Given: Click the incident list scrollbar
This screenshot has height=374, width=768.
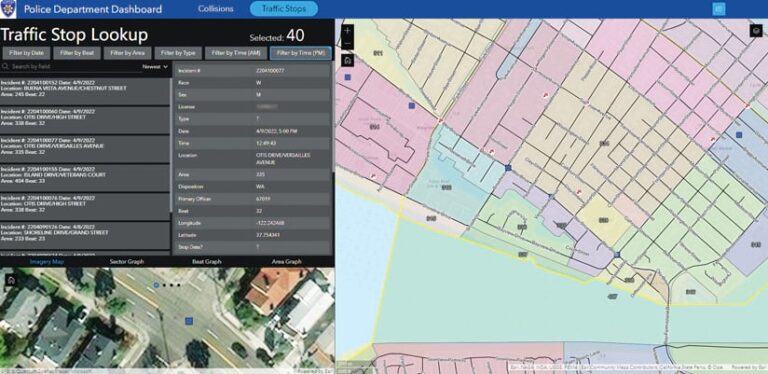Looking at the screenshot, I should click(171, 144).
